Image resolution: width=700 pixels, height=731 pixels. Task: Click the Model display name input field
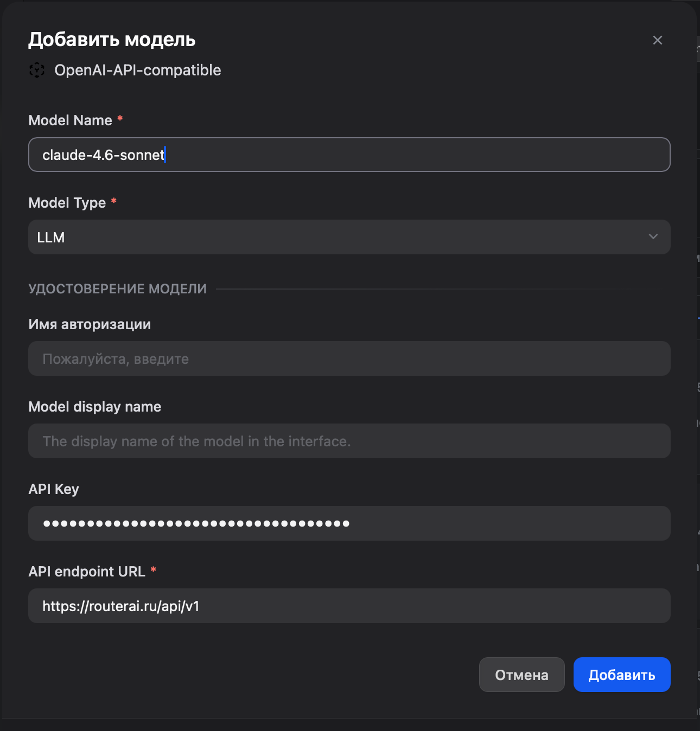tap(349, 441)
